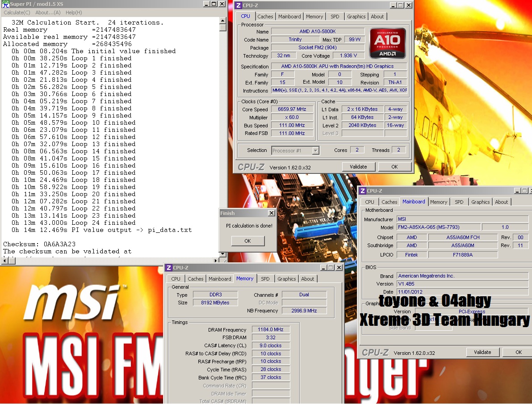Click the CPU-Z Z icon in the CPU window title bar
Image resolution: width=532 pixels, height=404 pixels.
(x=239, y=5)
